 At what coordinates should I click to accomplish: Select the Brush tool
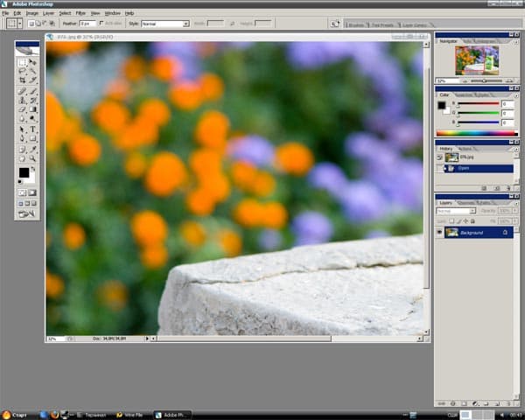coord(32,91)
